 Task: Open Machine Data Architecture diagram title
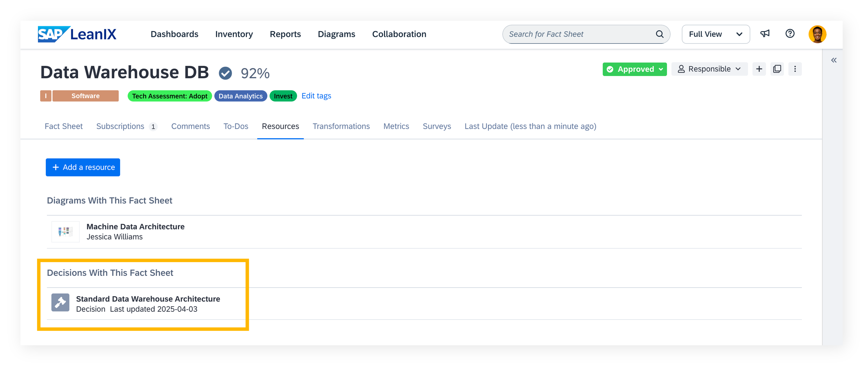[136, 226]
